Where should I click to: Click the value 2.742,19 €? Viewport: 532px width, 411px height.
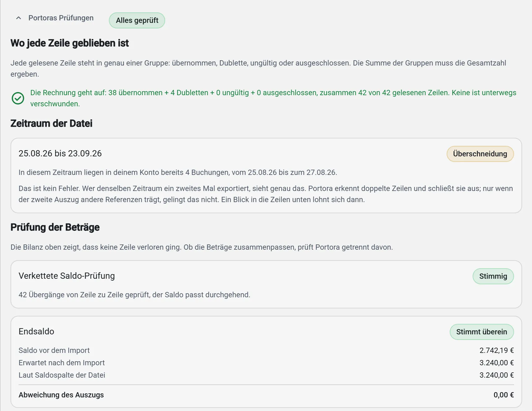click(x=496, y=350)
